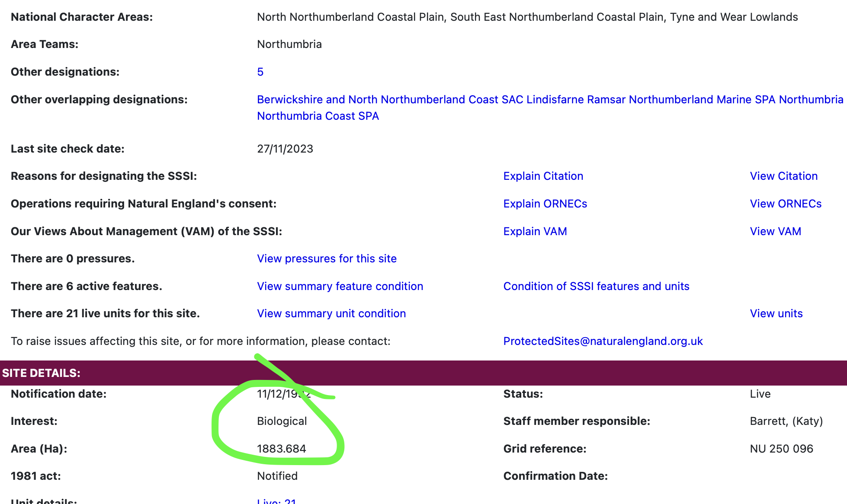This screenshot has width=847, height=504.
Task: Open View summary unit condition link
Action: 331,313
